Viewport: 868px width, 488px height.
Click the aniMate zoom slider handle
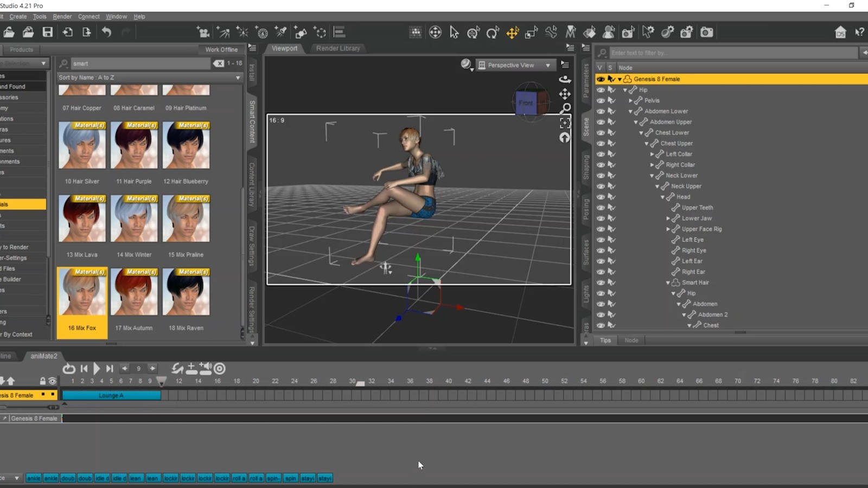(53, 407)
